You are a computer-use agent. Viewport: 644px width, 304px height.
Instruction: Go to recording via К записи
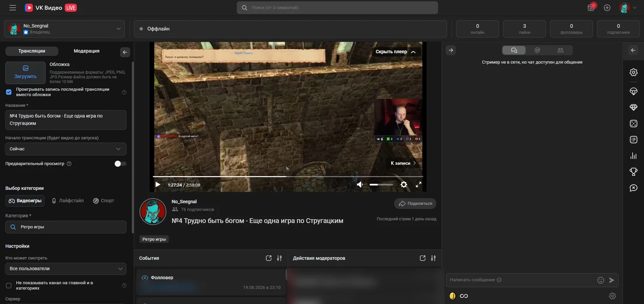pyautogui.click(x=403, y=163)
